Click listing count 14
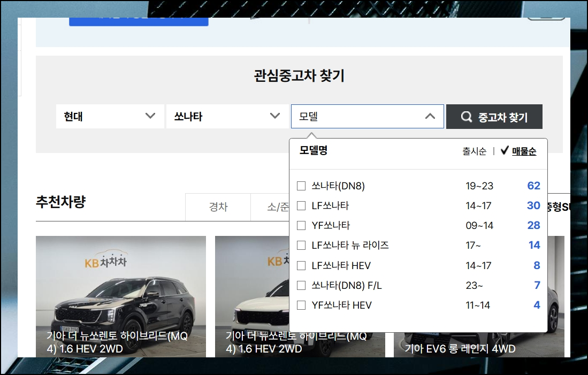This screenshot has height=375, width=588. click(x=534, y=245)
